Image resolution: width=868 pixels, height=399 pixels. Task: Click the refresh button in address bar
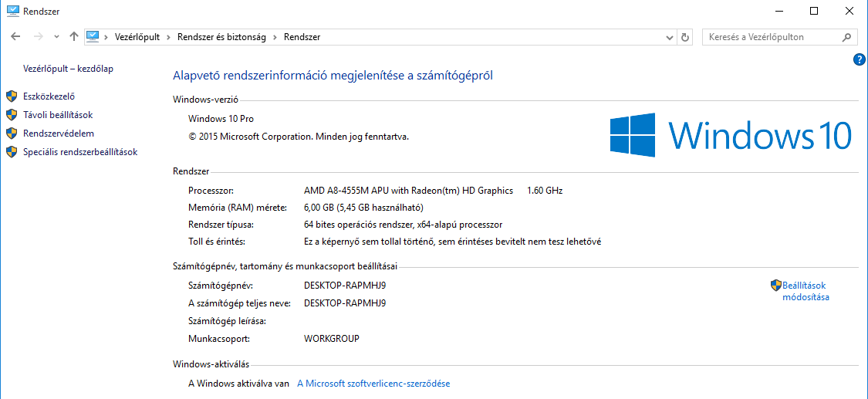tap(685, 37)
